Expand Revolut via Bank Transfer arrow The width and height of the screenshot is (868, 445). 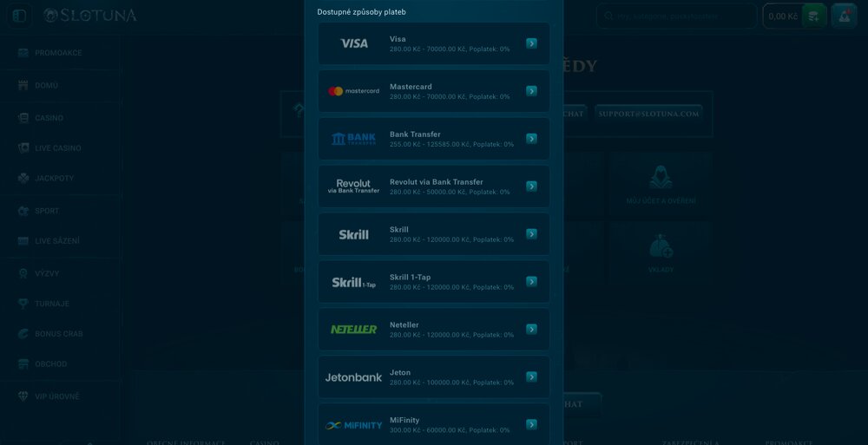[531, 187]
